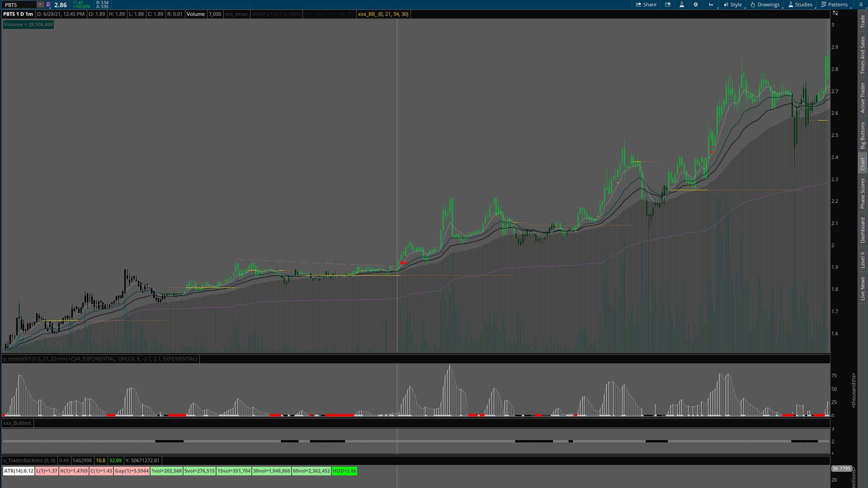Open the 1m timeframe selector
Screen dimensions: 868x488
coord(711,5)
